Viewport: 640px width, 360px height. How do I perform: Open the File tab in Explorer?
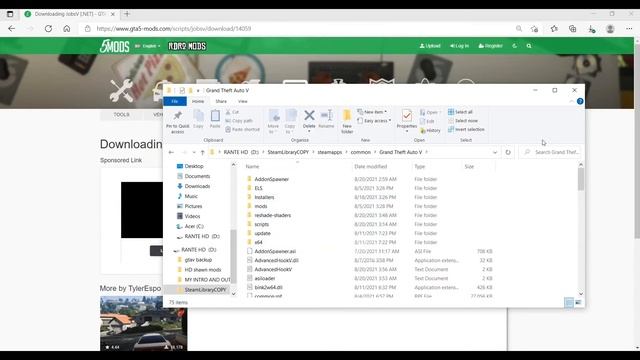pyautogui.click(x=175, y=101)
